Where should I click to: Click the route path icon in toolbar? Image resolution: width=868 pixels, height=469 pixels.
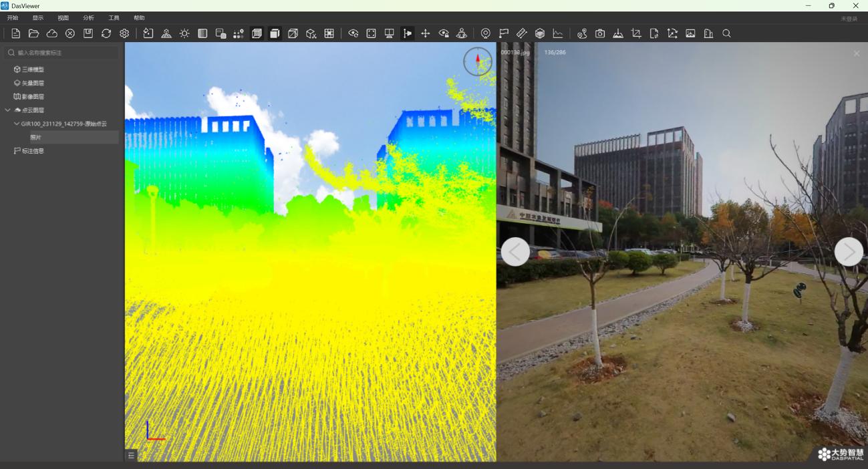tap(582, 33)
